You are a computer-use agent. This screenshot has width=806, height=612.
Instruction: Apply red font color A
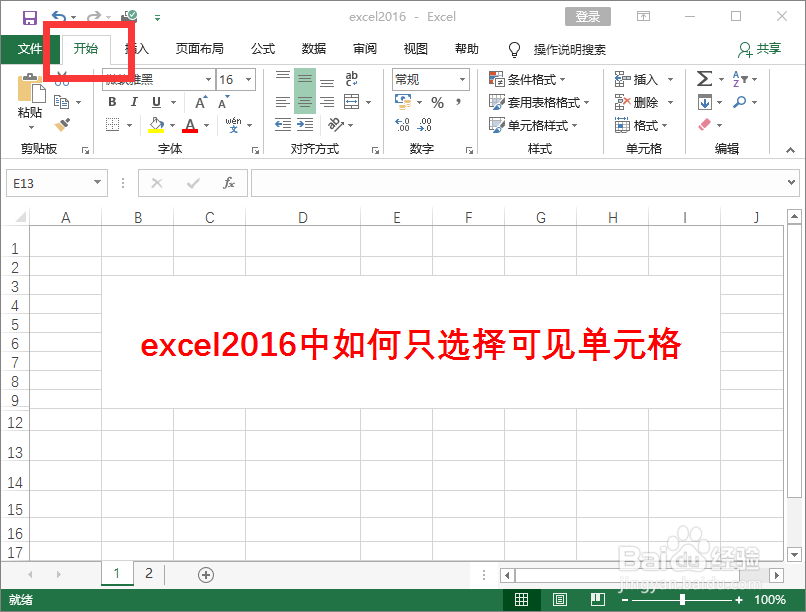(190, 125)
